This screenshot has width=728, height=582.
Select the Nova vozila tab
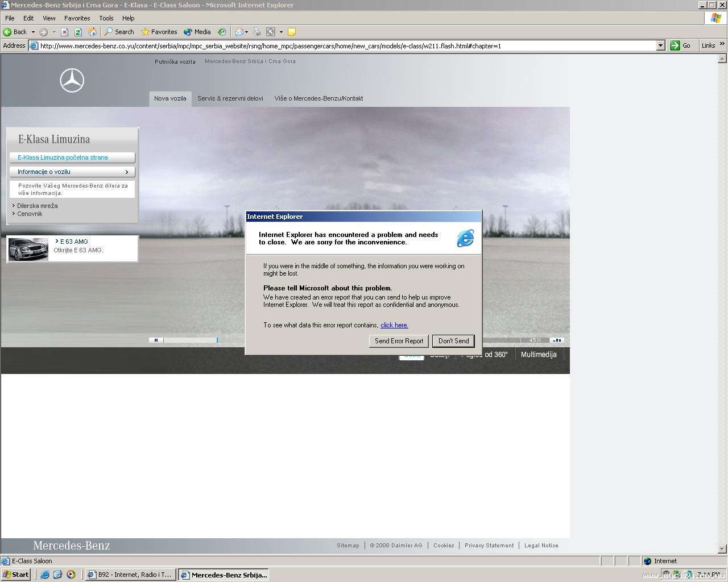point(170,98)
